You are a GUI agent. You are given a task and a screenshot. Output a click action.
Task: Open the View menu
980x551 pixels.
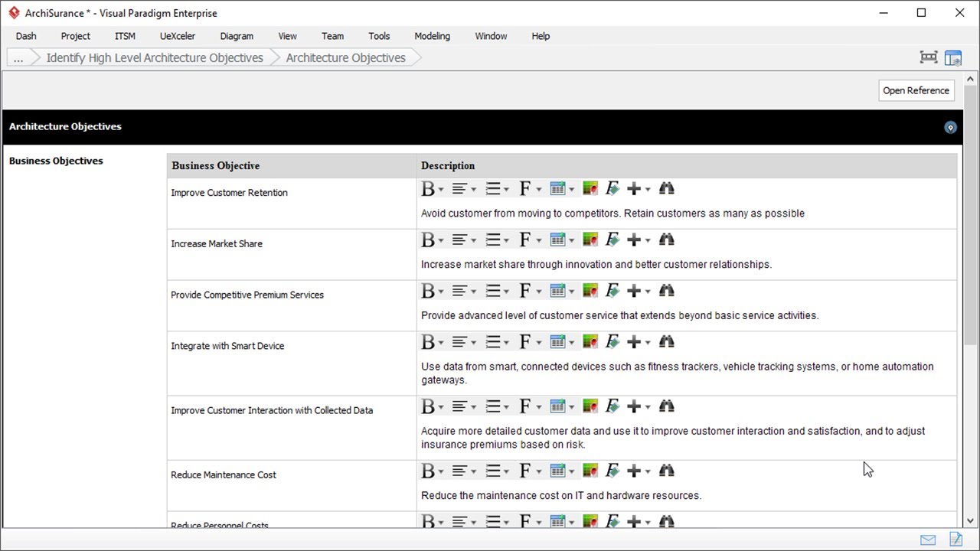point(288,36)
